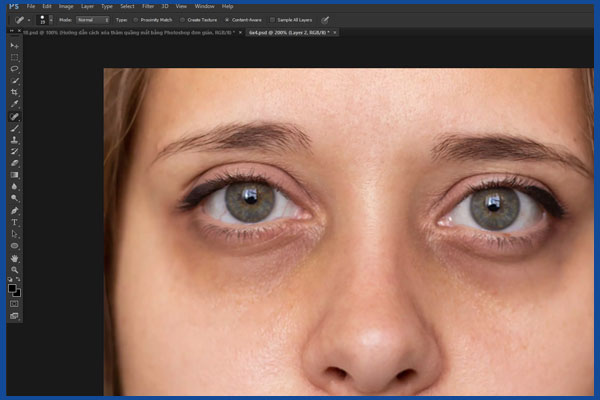Click the foreground color swatch
Viewport: 600px width, 400px height.
coord(12,288)
